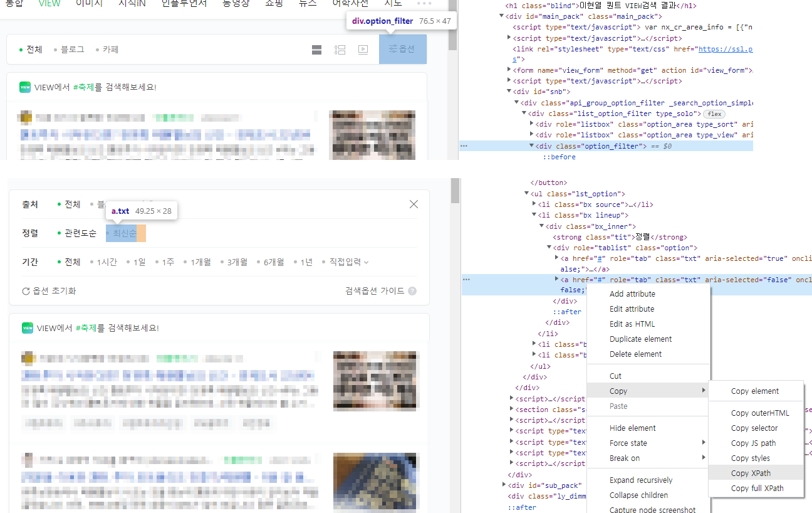Choose Add attribute in context menu
The width and height of the screenshot is (812, 513).
tap(632, 294)
